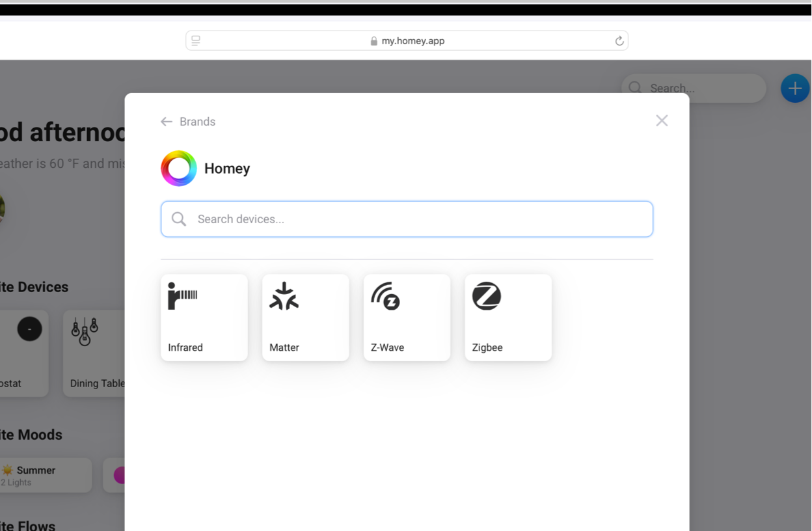Viewport: 812px width, 531px height.
Task: Open the Infrared device category card
Action: pos(204,318)
